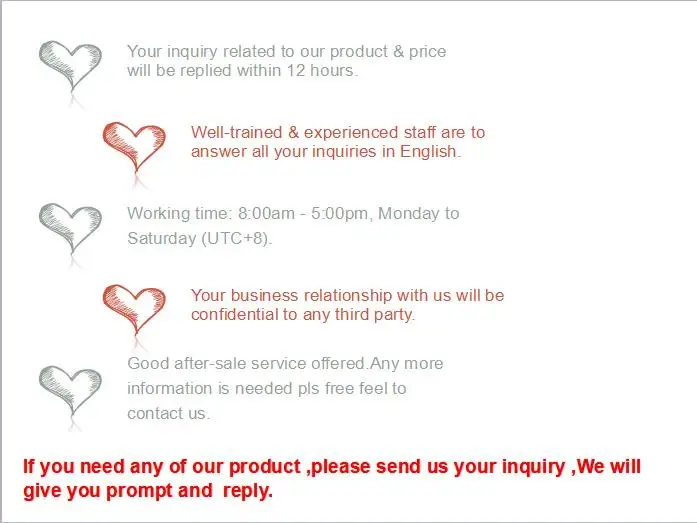This screenshot has height=523, width=697.
Task: Click "Your business relationship with us will be"
Action: coord(347,295)
